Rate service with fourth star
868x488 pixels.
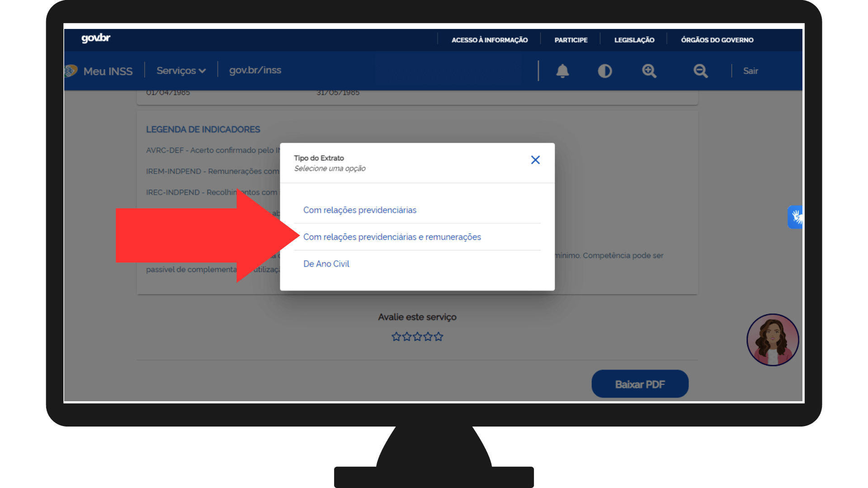coord(428,337)
